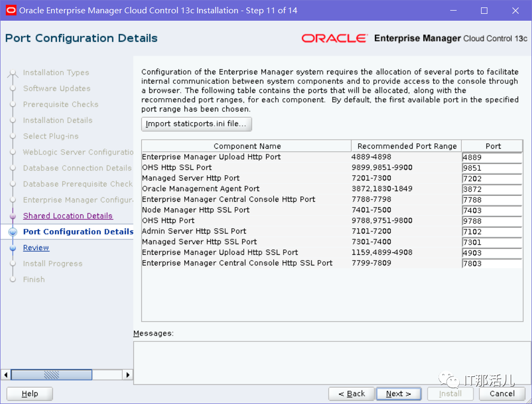The width and height of the screenshot is (532, 404).
Task: Click the sidebar horizontal scrollbar thumb
Action: tap(52, 375)
